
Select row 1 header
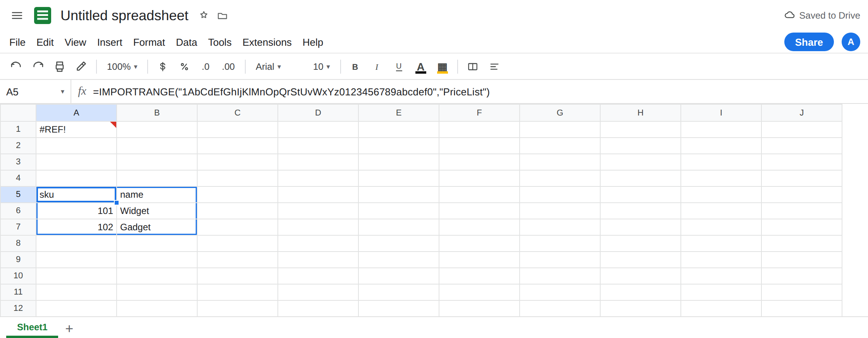click(18, 129)
